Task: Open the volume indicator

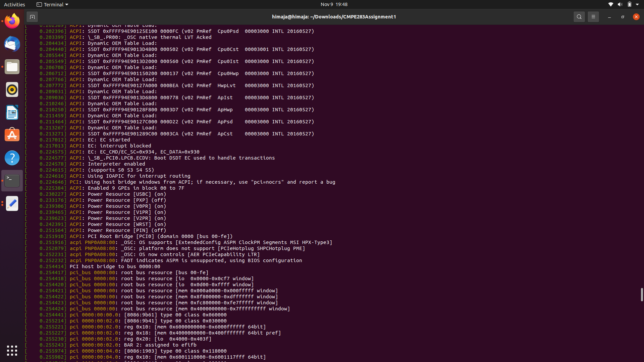Action: pyautogui.click(x=620, y=4)
